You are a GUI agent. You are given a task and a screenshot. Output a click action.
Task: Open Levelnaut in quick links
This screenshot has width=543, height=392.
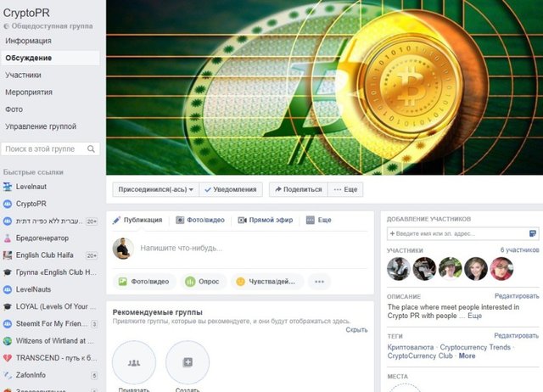pyautogui.click(x=31, y=187)
